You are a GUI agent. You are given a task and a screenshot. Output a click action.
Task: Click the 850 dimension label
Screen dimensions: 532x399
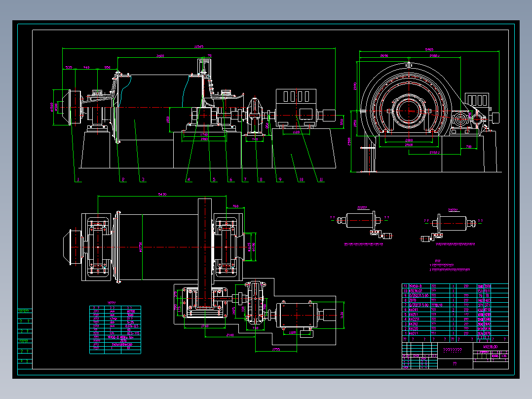(x=107, y=68)
